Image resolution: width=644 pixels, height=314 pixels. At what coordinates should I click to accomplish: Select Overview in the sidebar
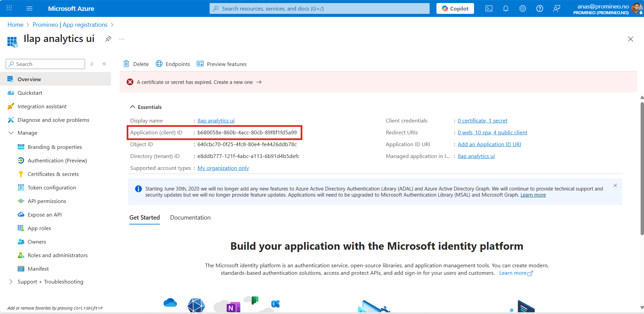56,79
